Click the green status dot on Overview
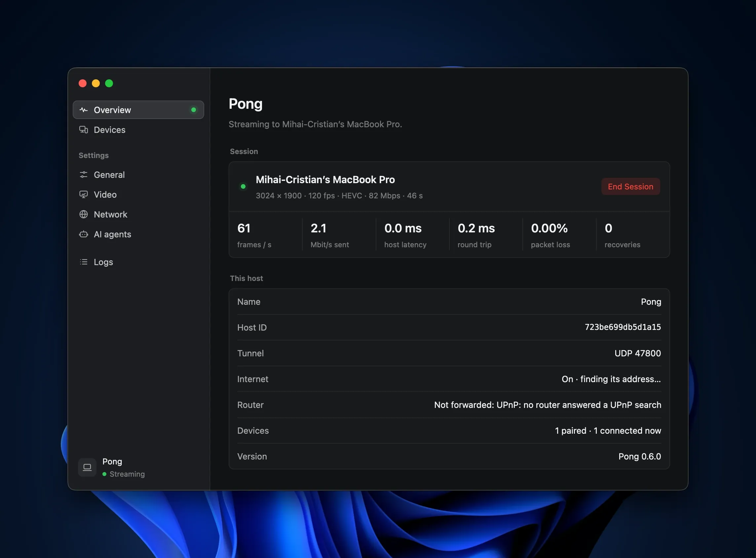Screen dimensions: 756x558 pos(194,110)
